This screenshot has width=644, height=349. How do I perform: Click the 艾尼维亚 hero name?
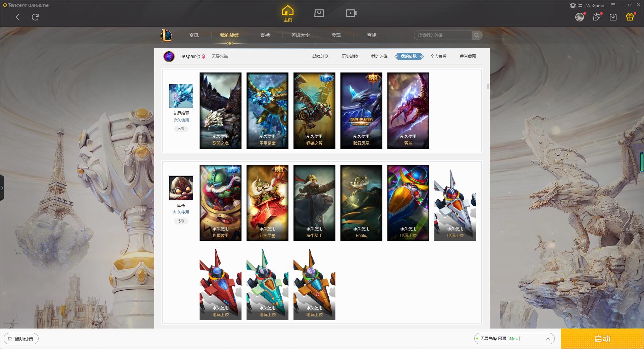click(181, 113)
